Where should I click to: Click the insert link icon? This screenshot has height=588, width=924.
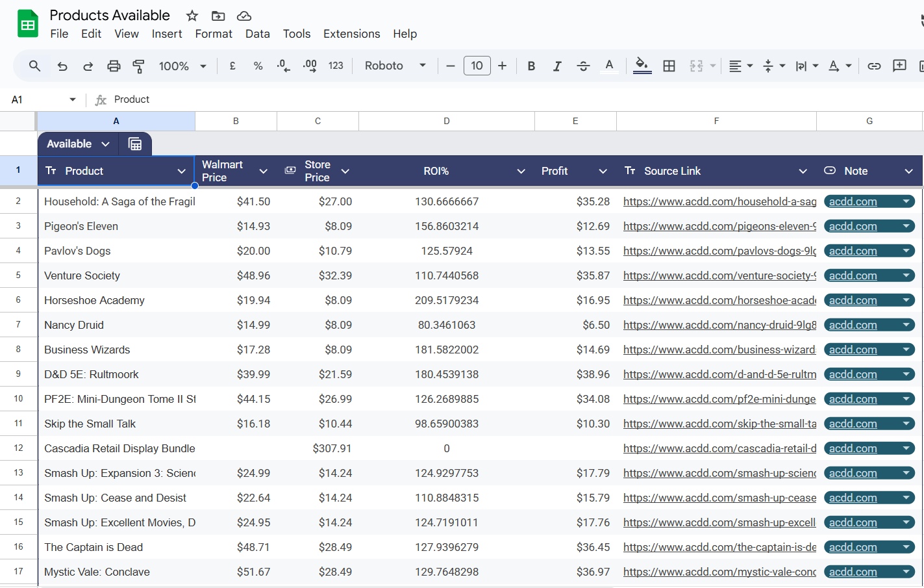pos(874,66)
